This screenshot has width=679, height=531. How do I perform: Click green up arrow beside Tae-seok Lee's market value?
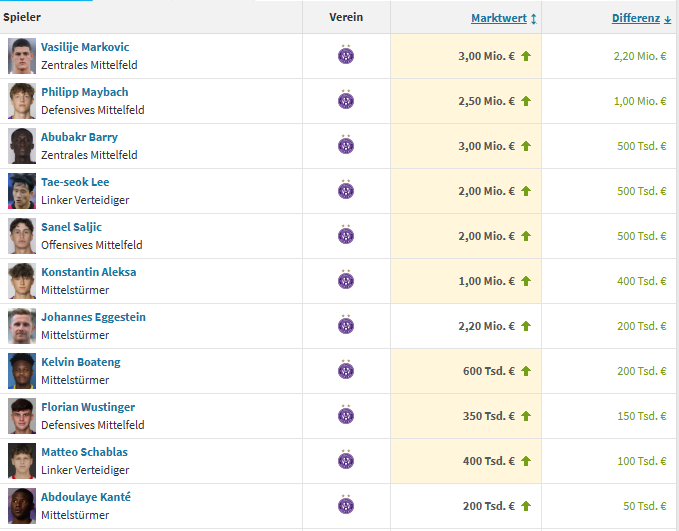[526, 191]
